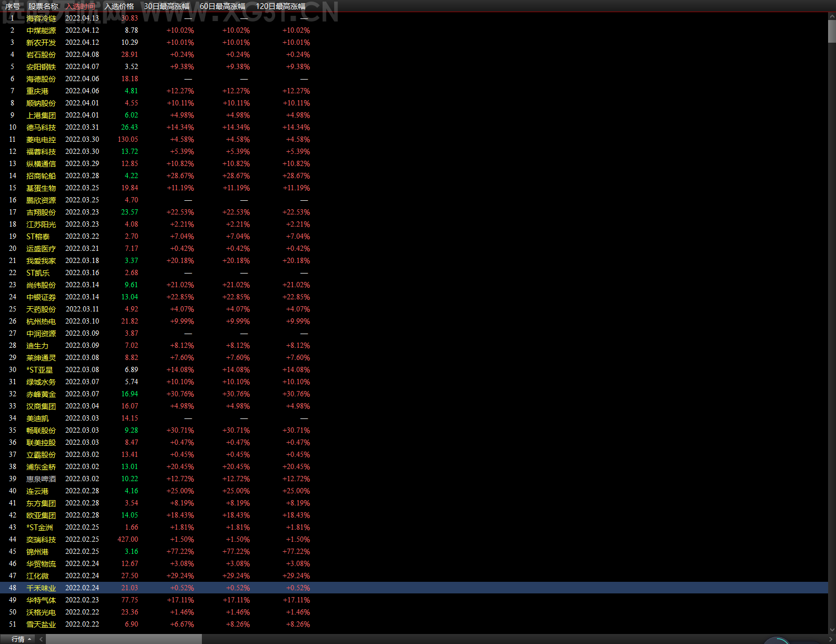Image resolution: width=836 pixels, height=644 pixels.
Task: Sort by the 120日最高涨幅 column header
Action: tap(280, 6)
